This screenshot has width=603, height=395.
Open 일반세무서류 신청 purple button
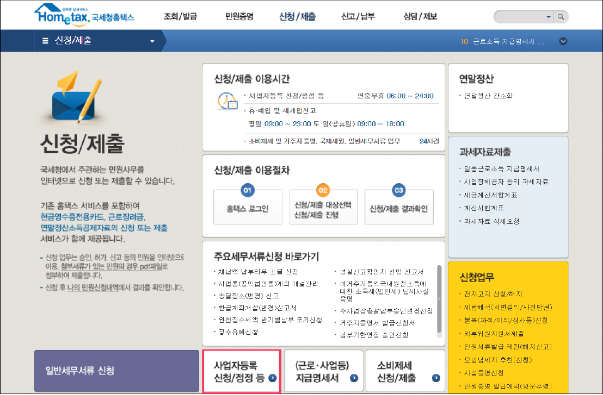(117, 371)
